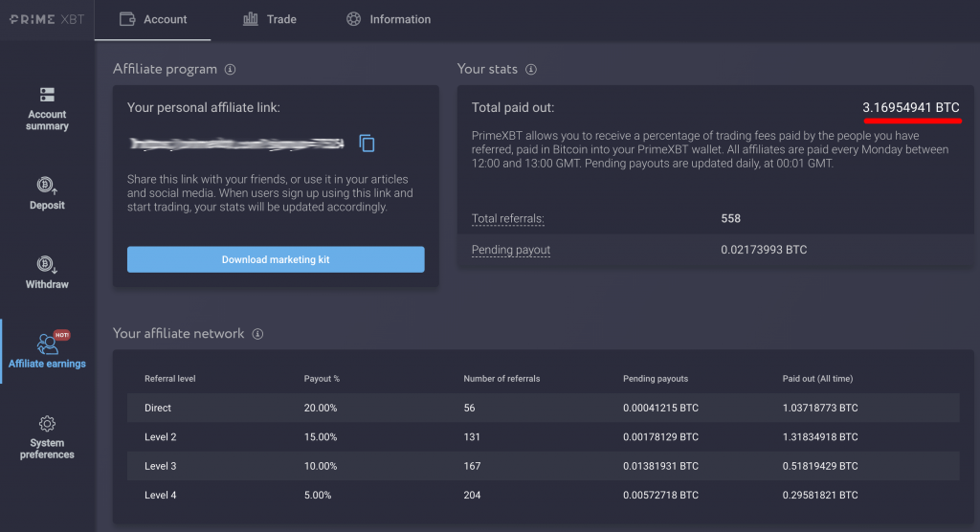Select the Level 2 row label
Image resolution: width=980 pixels, height=532 pixels.
tap(161, 437)
